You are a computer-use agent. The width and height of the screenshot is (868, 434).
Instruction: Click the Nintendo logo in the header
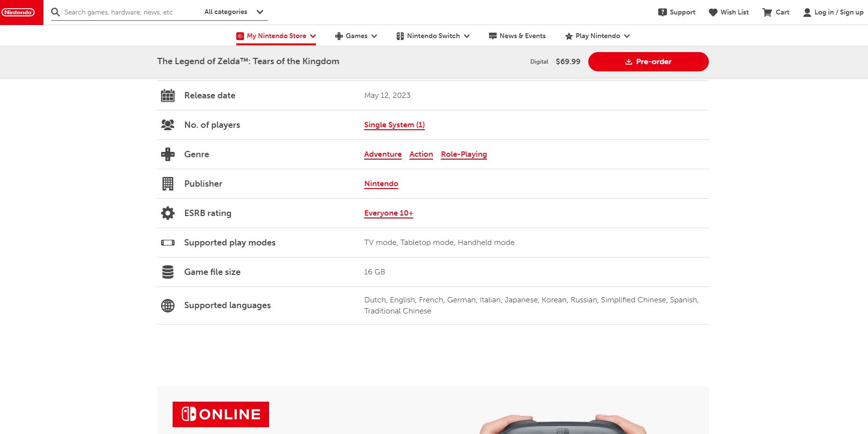[x=18, y=13]
